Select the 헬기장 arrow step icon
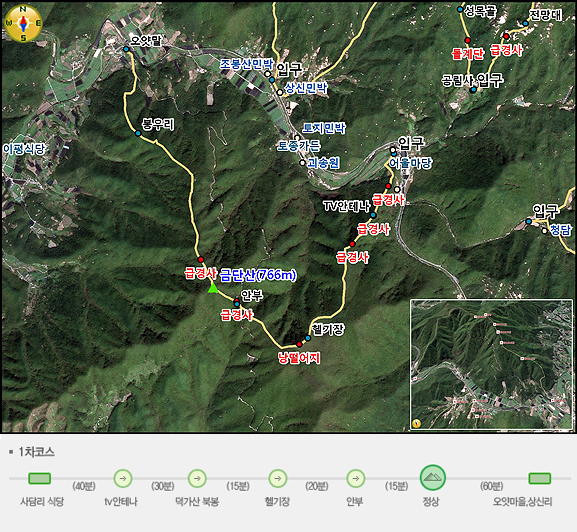 click(x=278, y=478)
